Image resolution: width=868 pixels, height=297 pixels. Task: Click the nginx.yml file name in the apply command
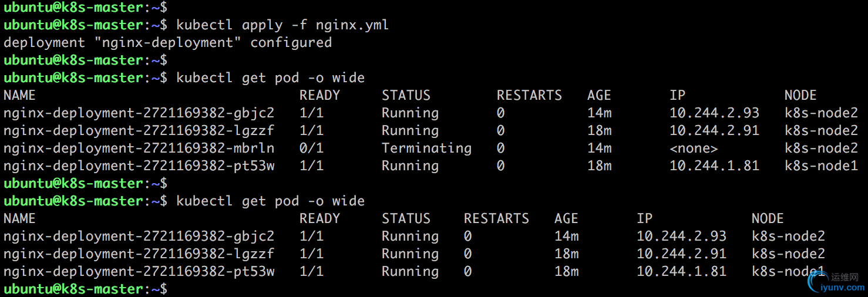(352, 25)
